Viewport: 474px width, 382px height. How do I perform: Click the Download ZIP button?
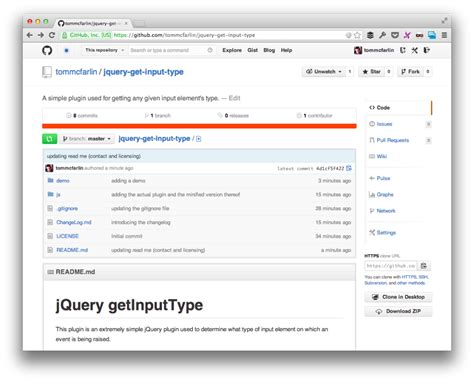click(x=398, y=311)
